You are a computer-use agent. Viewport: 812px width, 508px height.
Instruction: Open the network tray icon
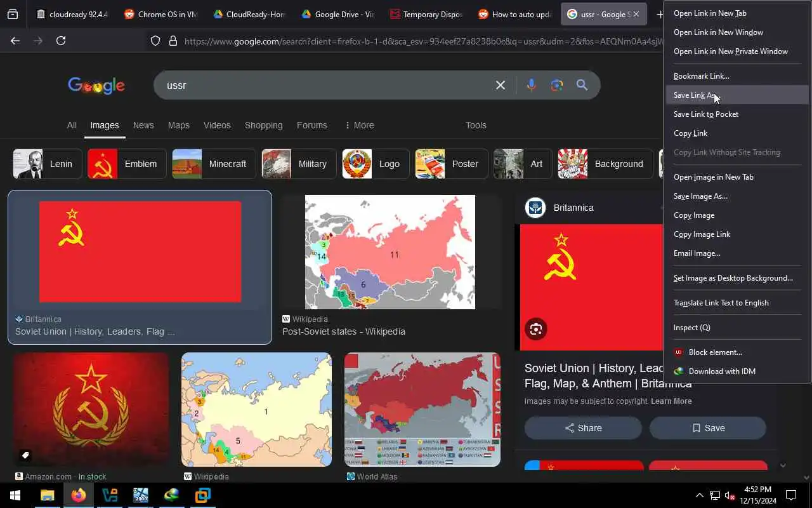(x=715, y=495)
